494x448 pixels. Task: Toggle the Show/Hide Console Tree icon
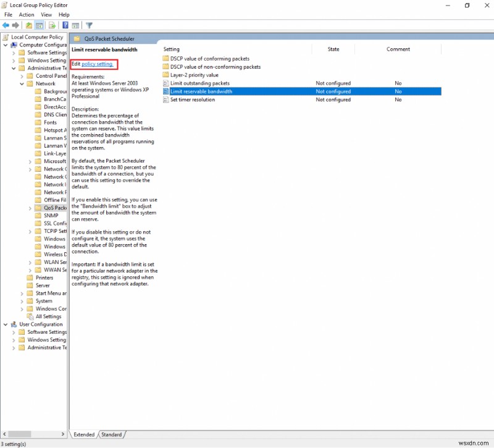click(x=38, y=25)
